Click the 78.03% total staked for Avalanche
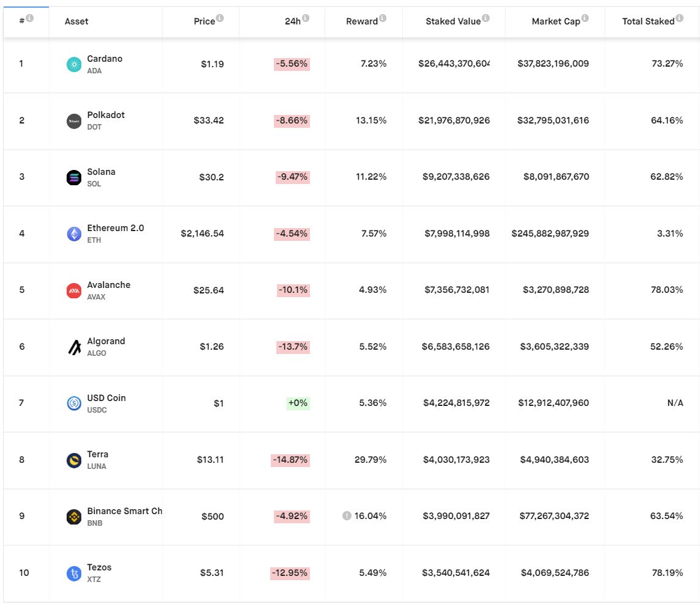The width and height of the screenshot is (700, 604). [667, 290]
